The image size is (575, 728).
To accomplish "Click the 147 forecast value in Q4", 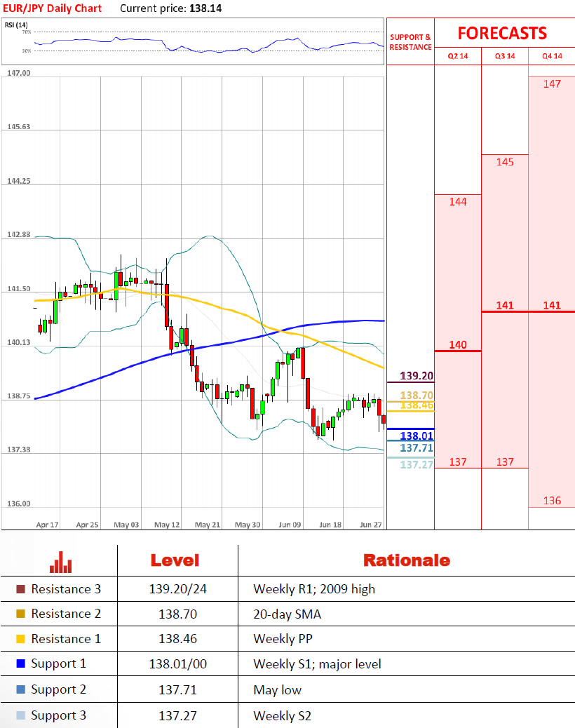I will [x=552, y=84].
